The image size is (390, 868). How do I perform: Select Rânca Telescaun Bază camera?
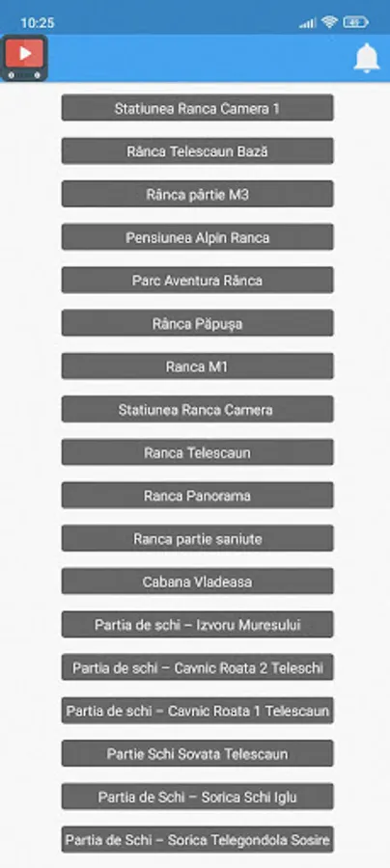pos(197,151)
